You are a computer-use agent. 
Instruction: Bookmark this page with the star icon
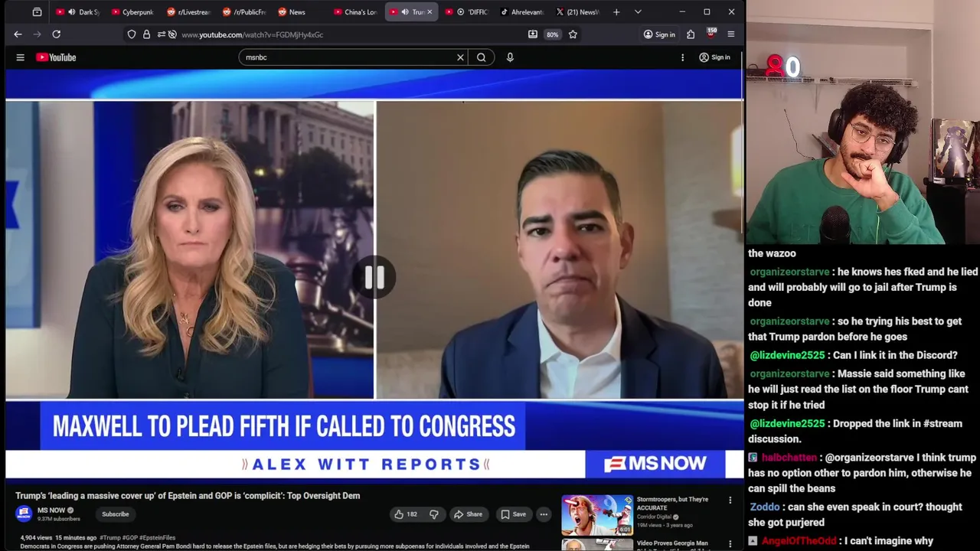click(573, 34)
